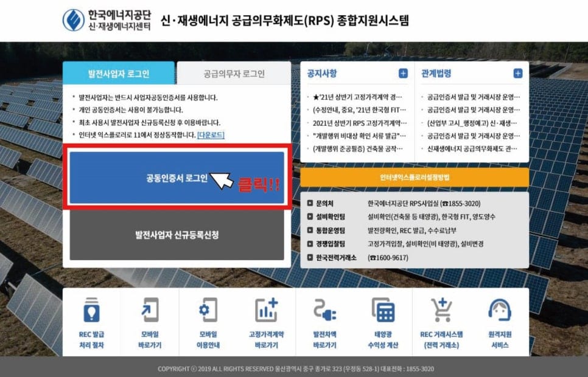Open the 태양광 수익성 계산 calculator icon
The width and height of the screenshot is (588, 377).
tap(385, 313)
